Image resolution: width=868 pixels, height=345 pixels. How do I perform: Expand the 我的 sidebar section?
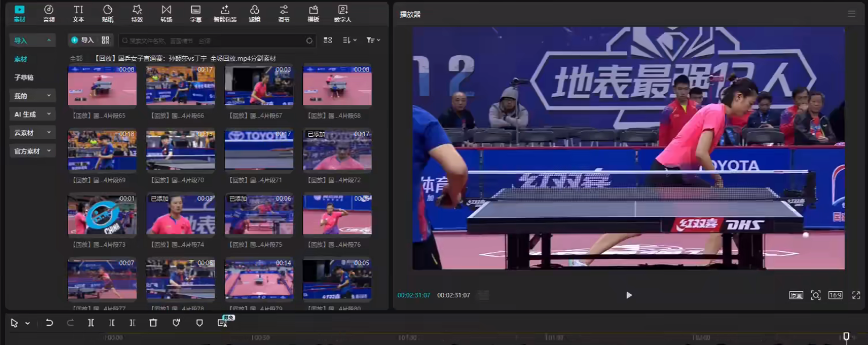[x=32, y=96]
